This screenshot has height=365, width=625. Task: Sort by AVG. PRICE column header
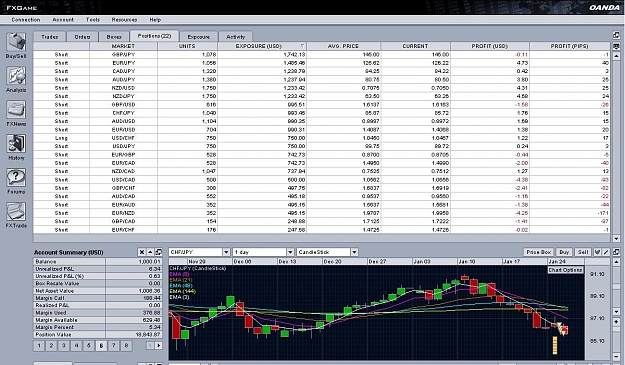(343, 46)
